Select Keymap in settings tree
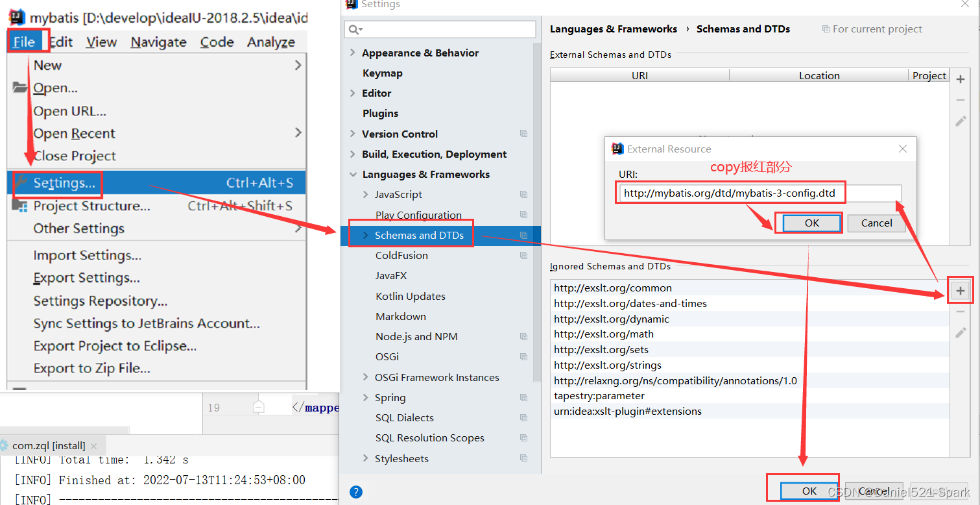This screenshot has width=980, height=505. 383,73
